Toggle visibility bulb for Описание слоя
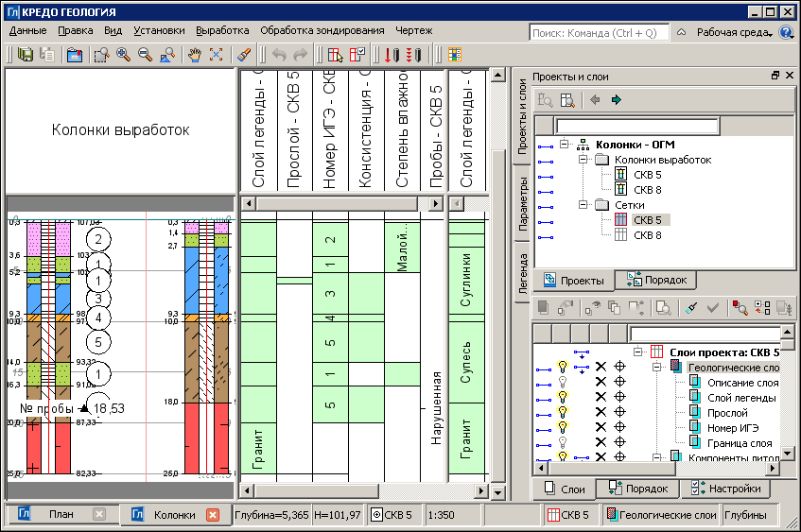801x532 pixels. pos(563,382)
